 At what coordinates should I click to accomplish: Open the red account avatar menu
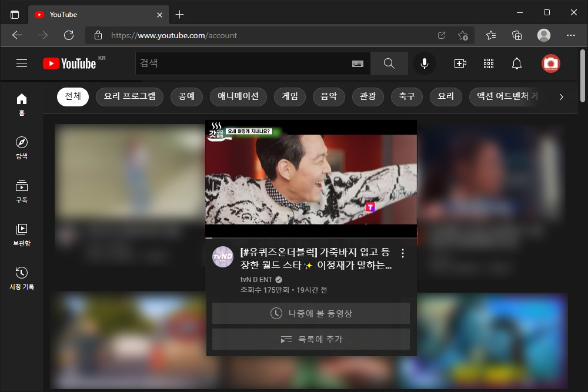551,63
